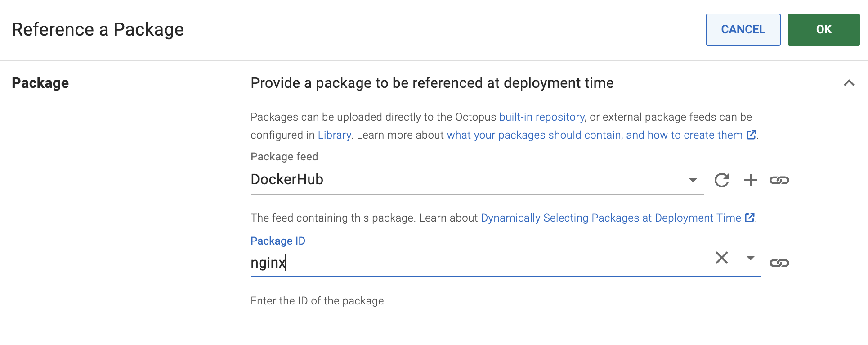Click the Package section heading
This screenshot has width=868, height=345.
tap(40, 83)
